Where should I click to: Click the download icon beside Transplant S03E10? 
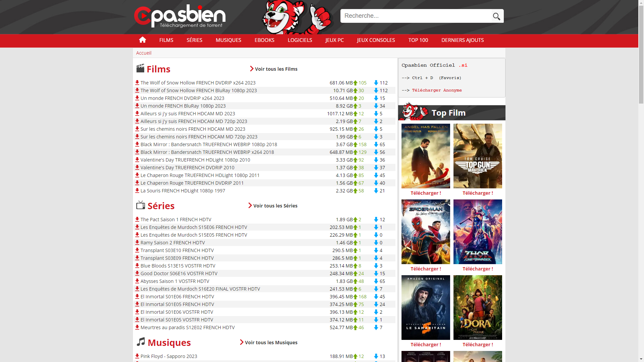[x=137, y=250]
